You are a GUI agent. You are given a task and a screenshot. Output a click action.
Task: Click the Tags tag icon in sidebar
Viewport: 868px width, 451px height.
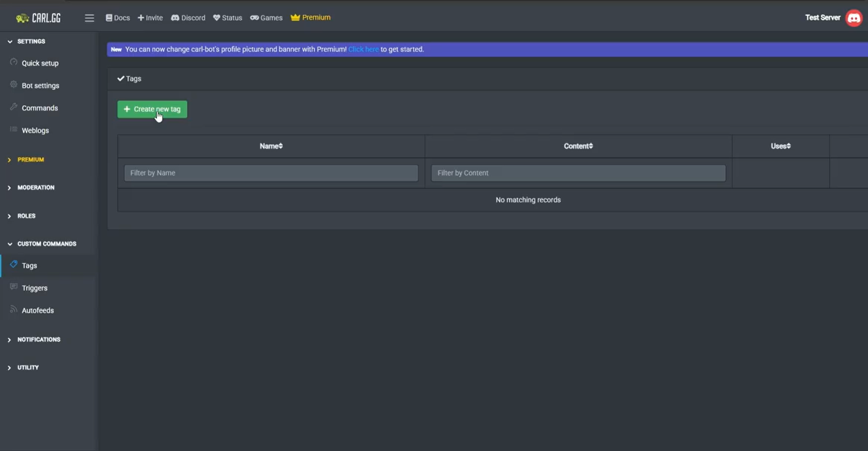pyautogui.click(x=13, y=265)
